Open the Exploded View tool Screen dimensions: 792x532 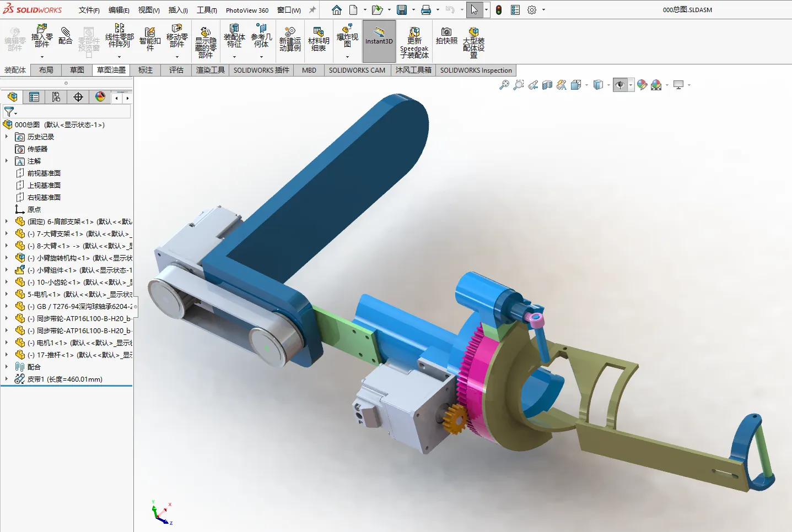347,36
